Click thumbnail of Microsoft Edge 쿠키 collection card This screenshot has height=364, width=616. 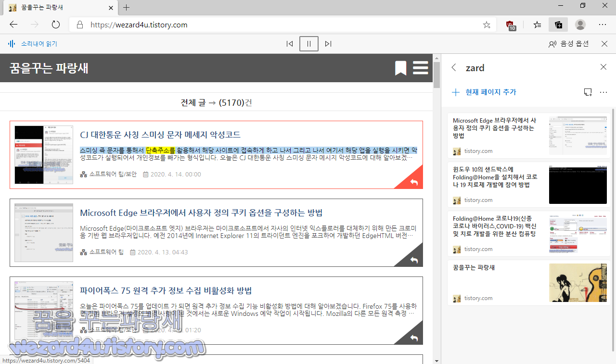click(x=578, y=136)
